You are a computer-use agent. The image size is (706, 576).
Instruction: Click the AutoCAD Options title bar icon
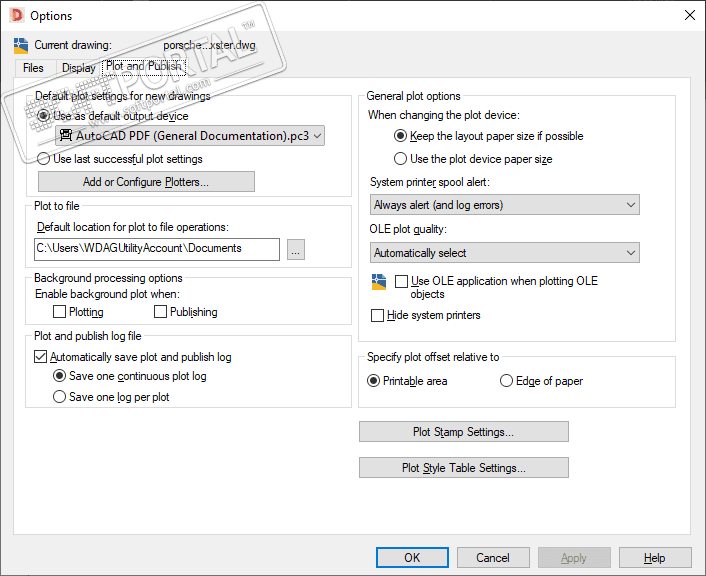point(15,15)
